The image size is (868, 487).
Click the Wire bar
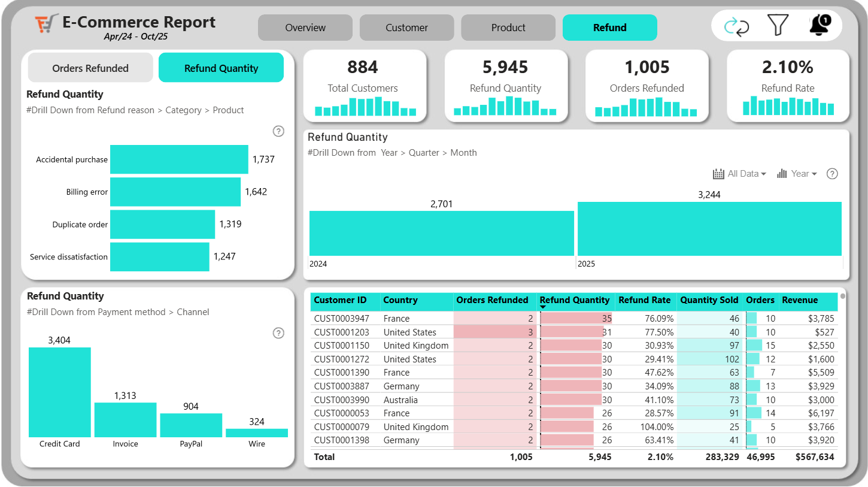[x=257, y=433]
